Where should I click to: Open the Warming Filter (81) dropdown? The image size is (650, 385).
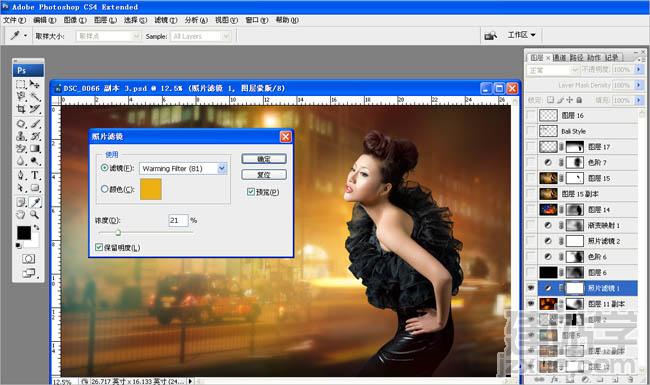coord(222,168)
